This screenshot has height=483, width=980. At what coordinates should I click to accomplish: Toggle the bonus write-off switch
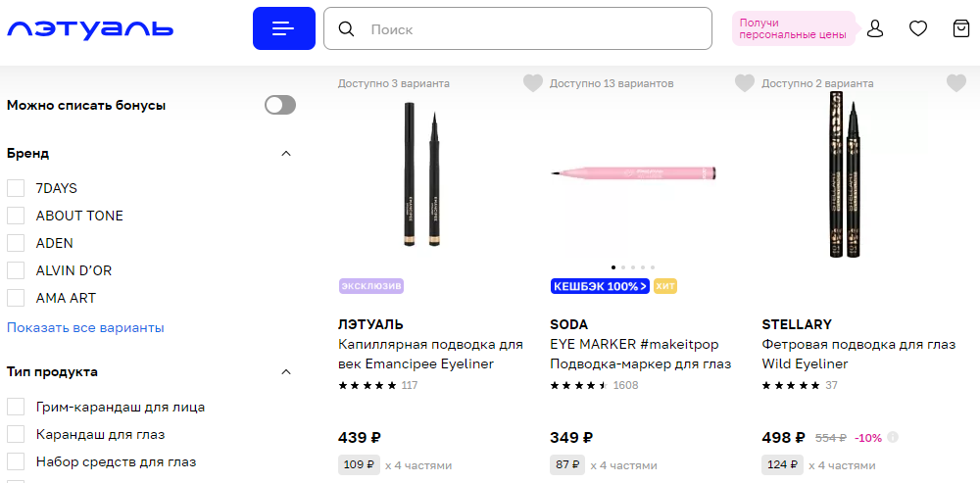coord(280,105)
